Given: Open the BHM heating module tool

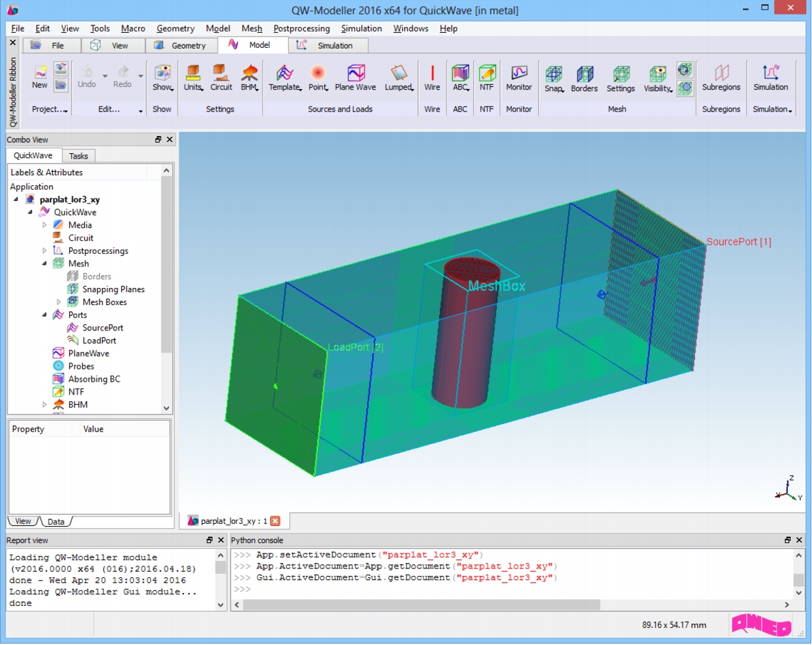Looking at the screenshot, I should click(x=250, y=78).
